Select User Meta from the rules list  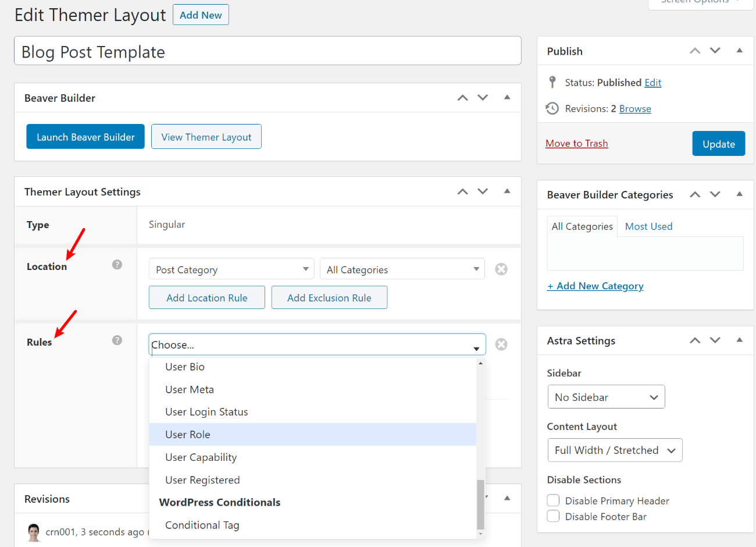click(313, 389)
